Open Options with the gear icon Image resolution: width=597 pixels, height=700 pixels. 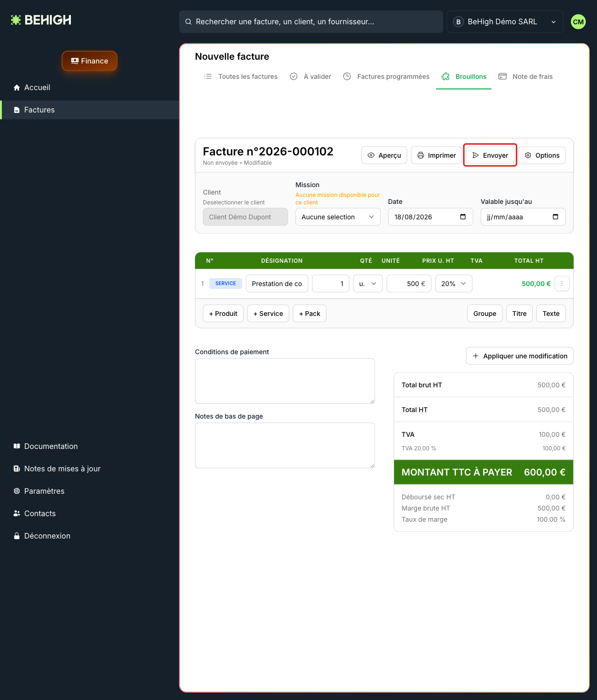(542, 155)
